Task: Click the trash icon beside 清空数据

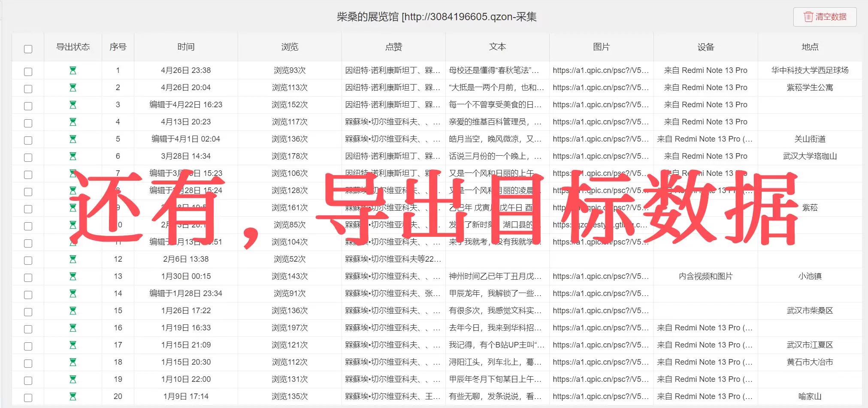Action: pos(808,17)
